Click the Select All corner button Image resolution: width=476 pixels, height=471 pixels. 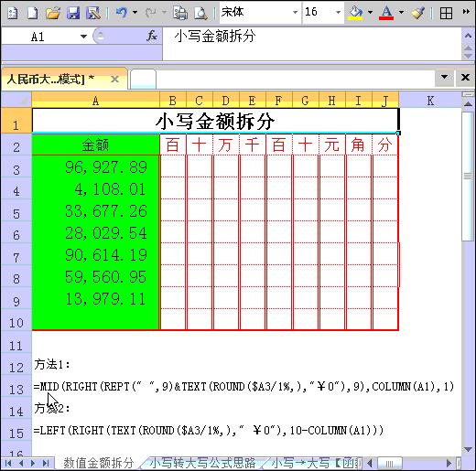16,101
